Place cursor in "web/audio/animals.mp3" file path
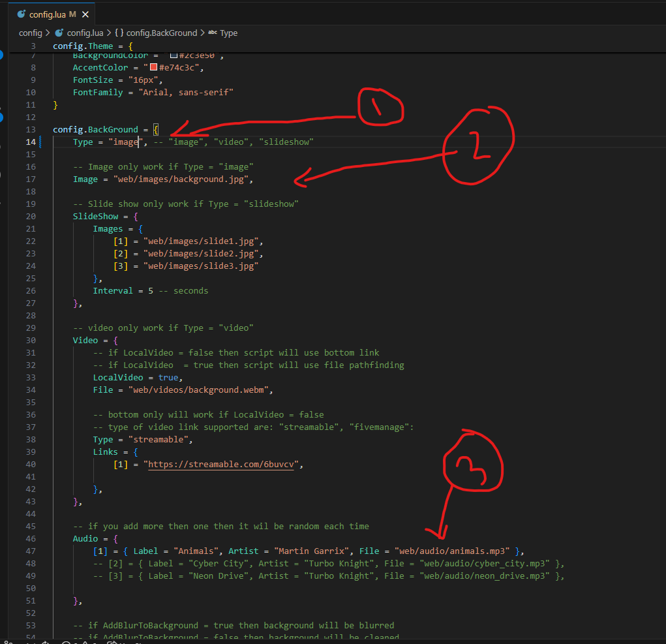The width and height of the screenshot is (666, 644). (x=451, y=551)
